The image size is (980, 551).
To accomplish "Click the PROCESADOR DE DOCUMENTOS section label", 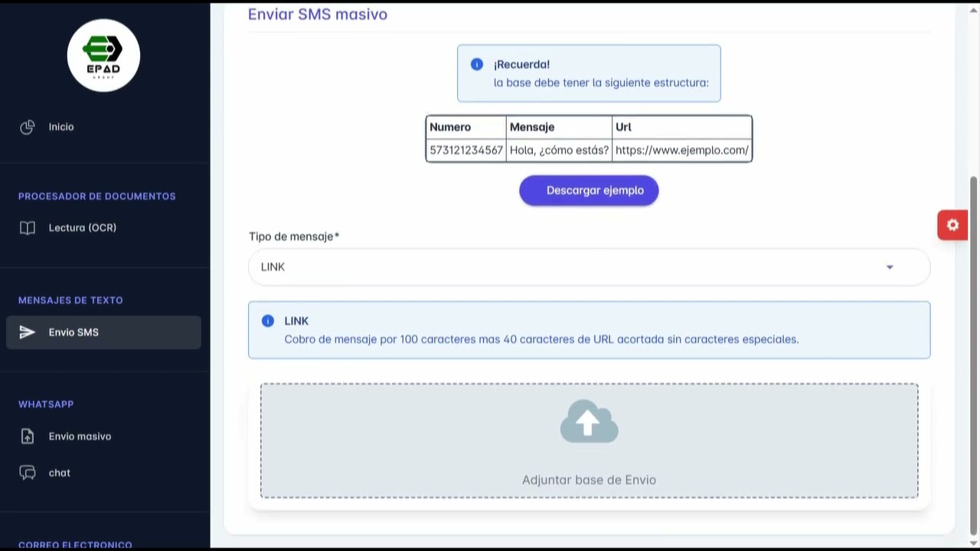I will tap(97, 196).
